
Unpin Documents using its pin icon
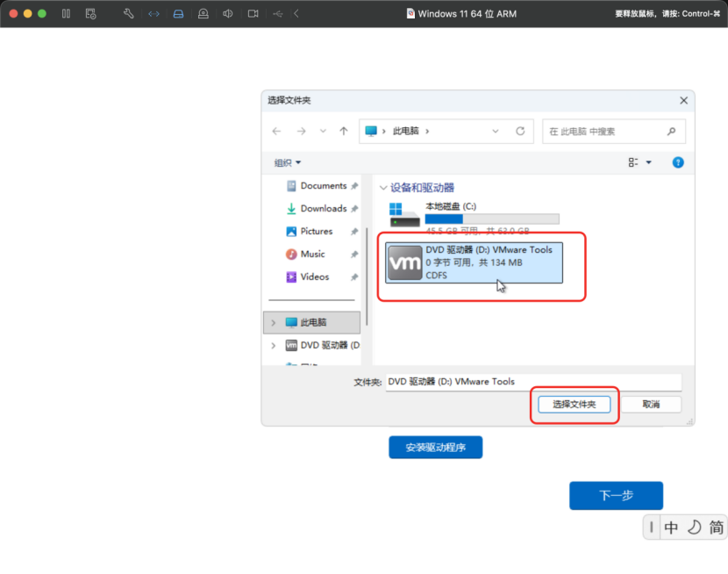coord(354,186)
